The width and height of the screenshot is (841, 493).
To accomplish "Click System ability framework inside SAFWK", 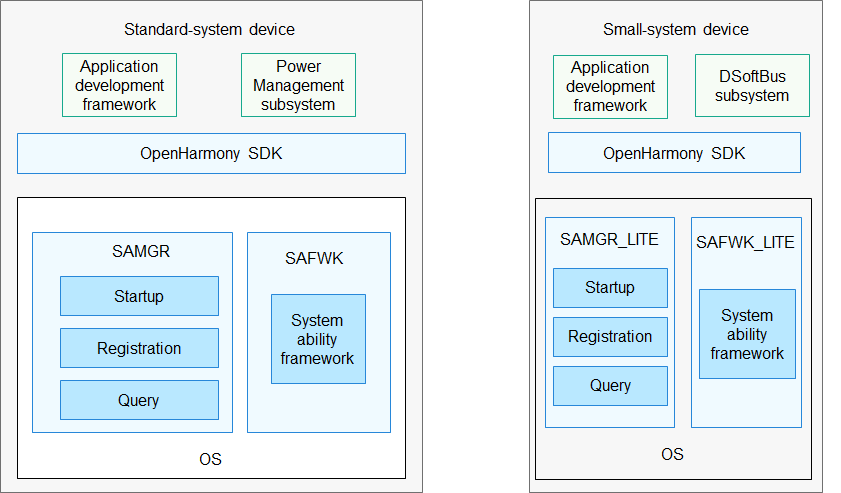I will [318, 339].
